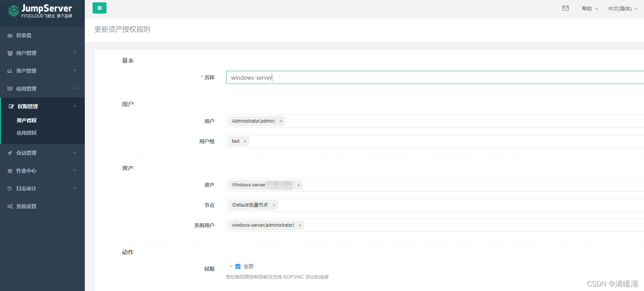Click the 资产管理 inbox icon
Viewport: 644px width, 291px height.
pyautogui.click(x=10, y=71)
